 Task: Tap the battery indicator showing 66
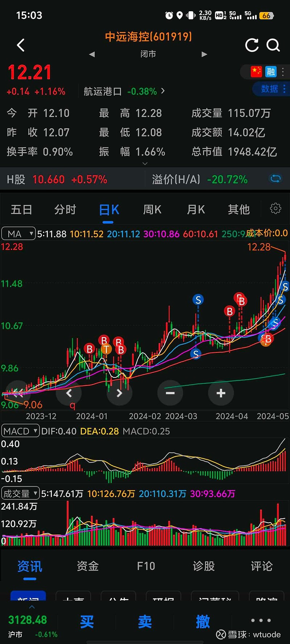click(x=266, y=16)
